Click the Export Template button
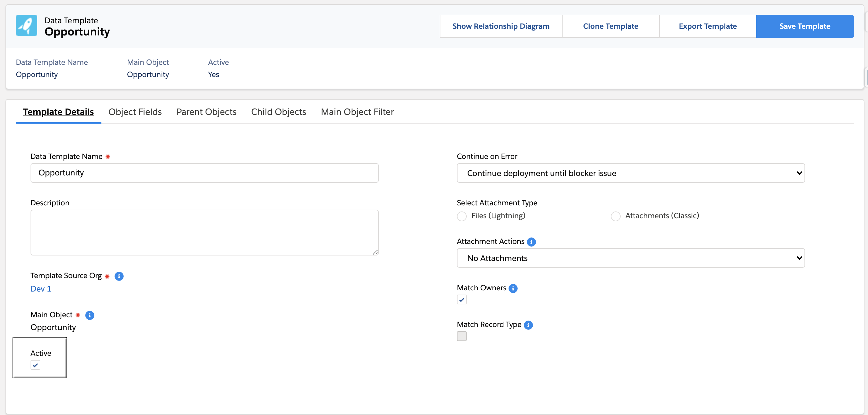868x415 pixels. pos(708,26)
